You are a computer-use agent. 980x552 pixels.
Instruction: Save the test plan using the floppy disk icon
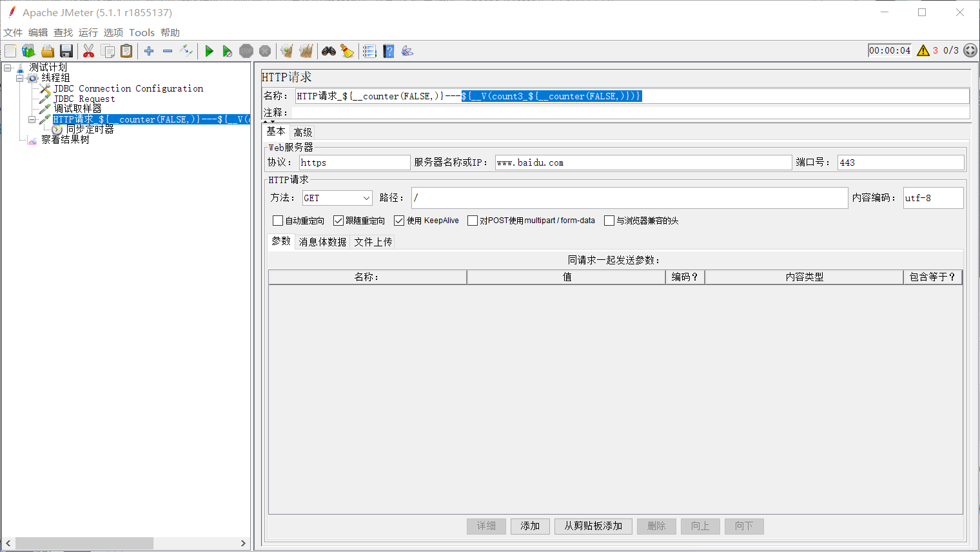(66, 51)
